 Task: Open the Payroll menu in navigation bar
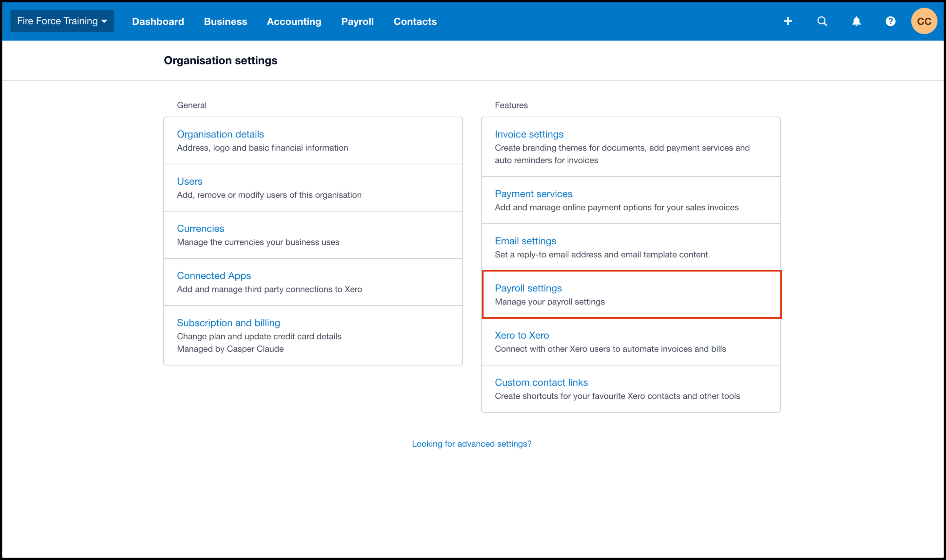tap(357, 22)
